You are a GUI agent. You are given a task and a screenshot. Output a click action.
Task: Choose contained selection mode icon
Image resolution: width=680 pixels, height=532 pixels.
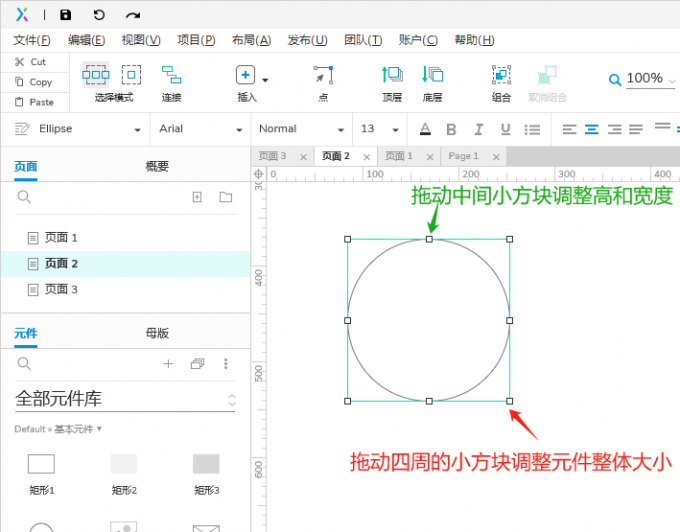pyautogui.click(x=131, y=75)
